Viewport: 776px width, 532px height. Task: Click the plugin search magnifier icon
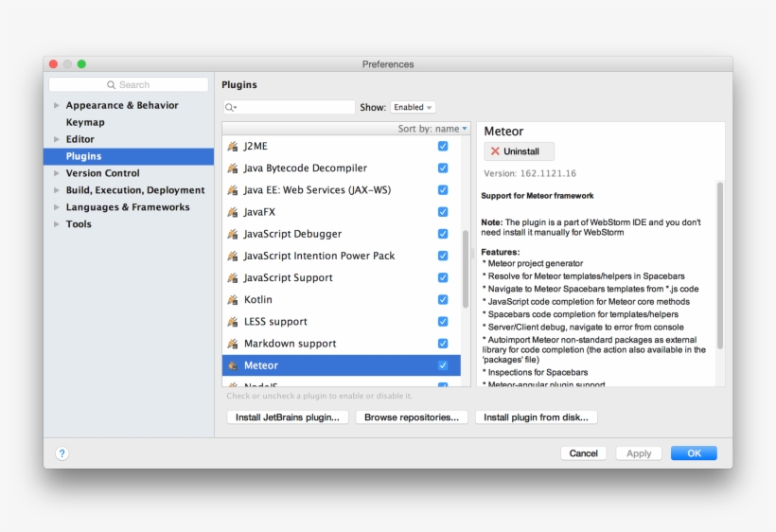click(230, 107)
